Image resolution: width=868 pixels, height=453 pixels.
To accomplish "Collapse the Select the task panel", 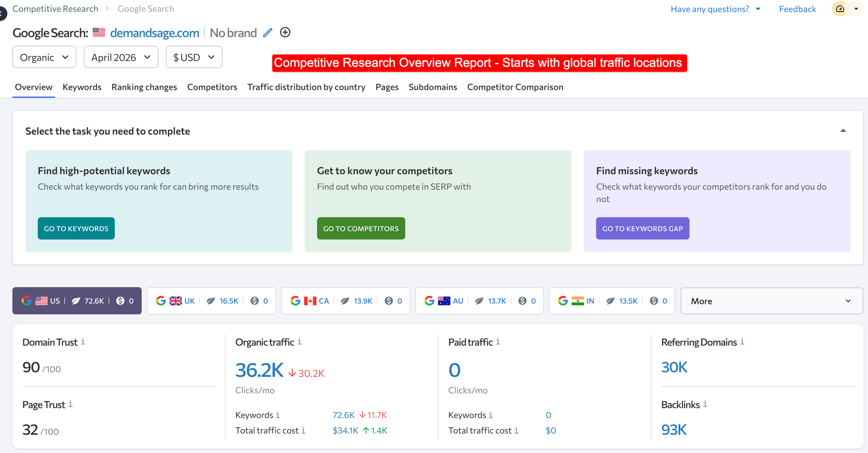I will point(843,131).
